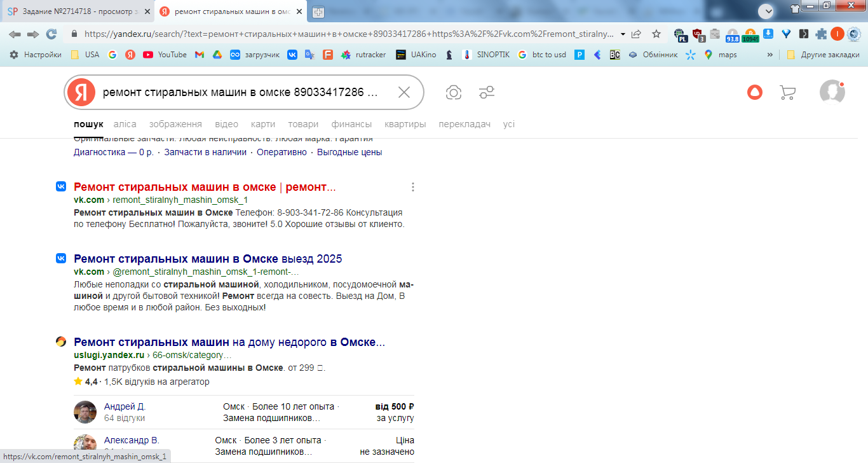
Task: Select the карти search tab
Action: (263, 124)
